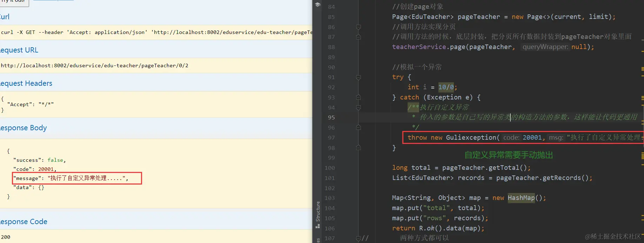Click the "message" response line
Image resolution: width=644 pixels, height=243 pixels.
(71, 178)
